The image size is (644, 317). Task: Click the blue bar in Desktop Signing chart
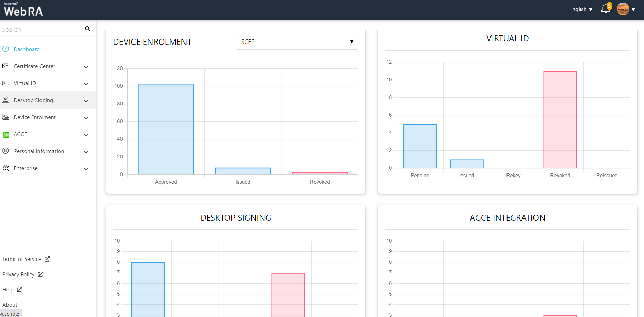click(x=148, y=289)
